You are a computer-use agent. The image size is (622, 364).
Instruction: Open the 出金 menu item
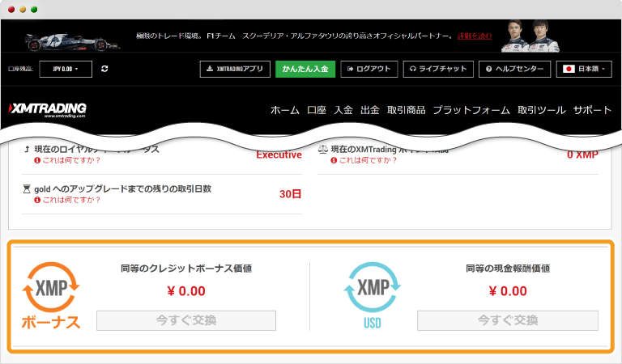tap(369, 110)
